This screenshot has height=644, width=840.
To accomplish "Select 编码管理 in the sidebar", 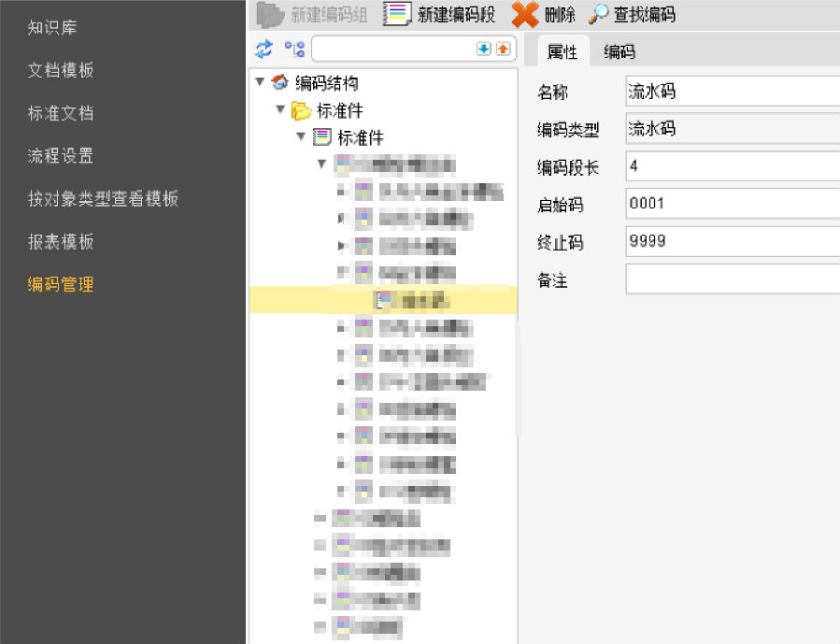I will 61,284.
